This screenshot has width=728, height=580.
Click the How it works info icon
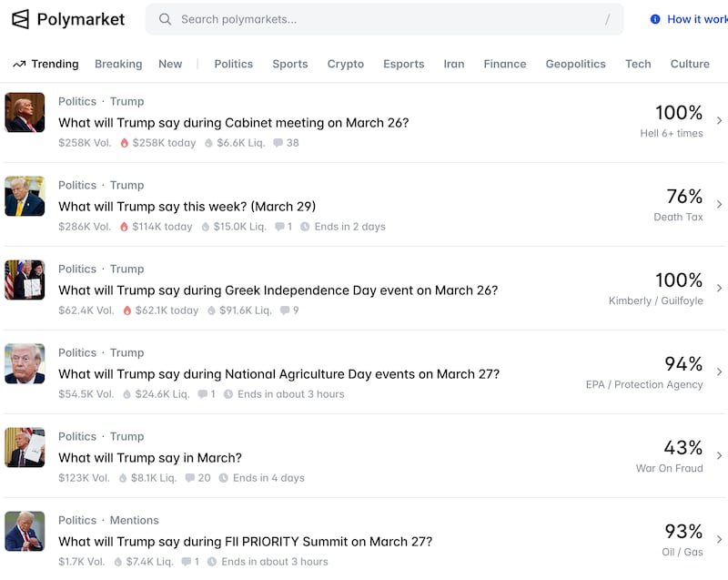pyautogui.click(x=655, y=19)
